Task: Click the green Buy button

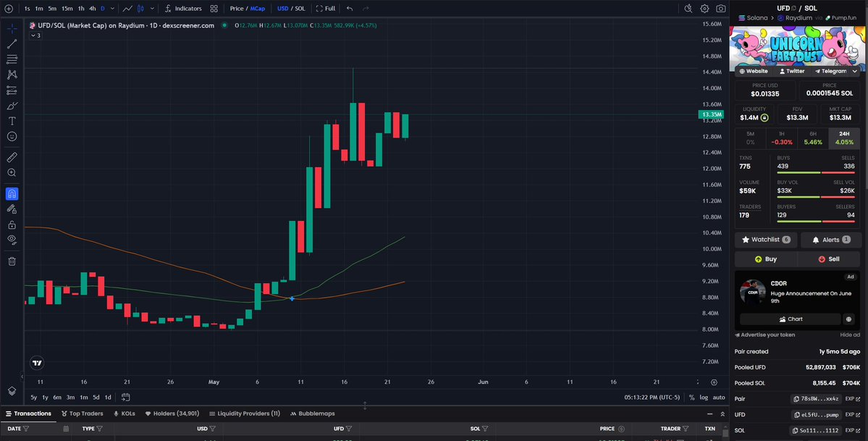Action: click(766, 259)
